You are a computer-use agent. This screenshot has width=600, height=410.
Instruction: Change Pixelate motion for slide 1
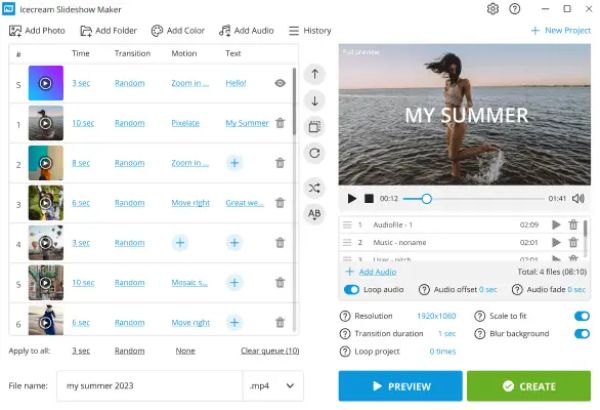185,123
